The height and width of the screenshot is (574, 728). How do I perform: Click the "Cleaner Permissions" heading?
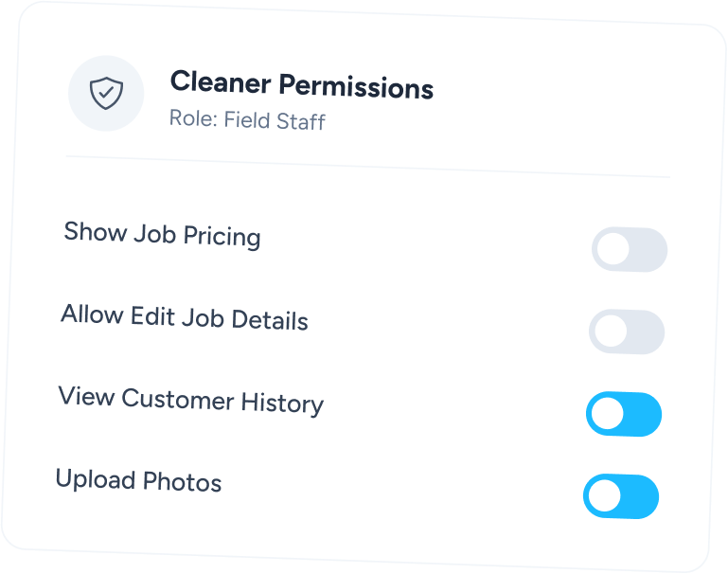301,85
